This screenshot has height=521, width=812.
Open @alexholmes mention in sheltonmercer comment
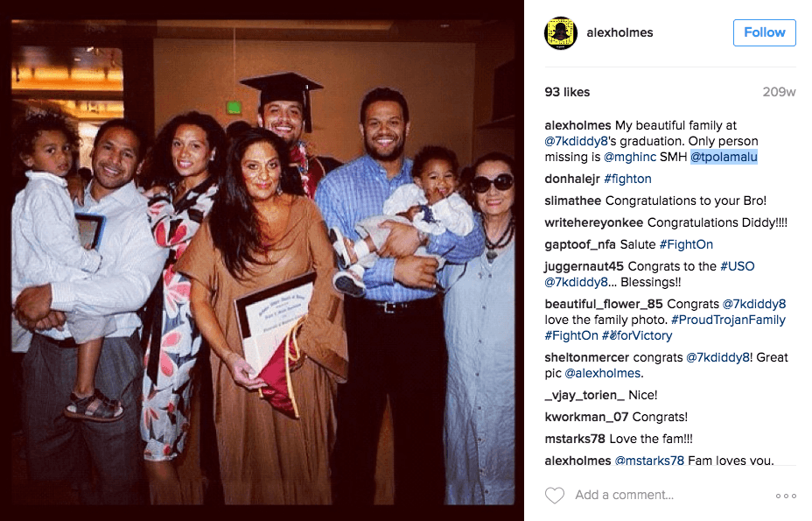click(x=604, y=373)
